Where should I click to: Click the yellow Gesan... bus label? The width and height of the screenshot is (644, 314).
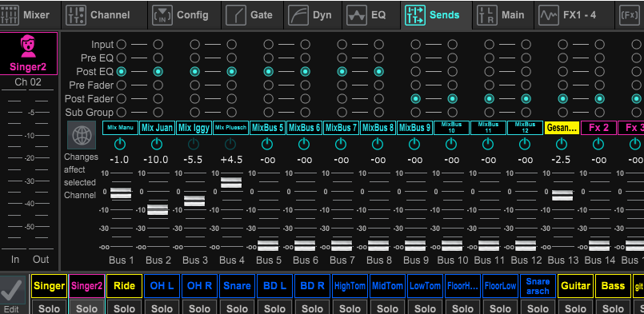562,128
